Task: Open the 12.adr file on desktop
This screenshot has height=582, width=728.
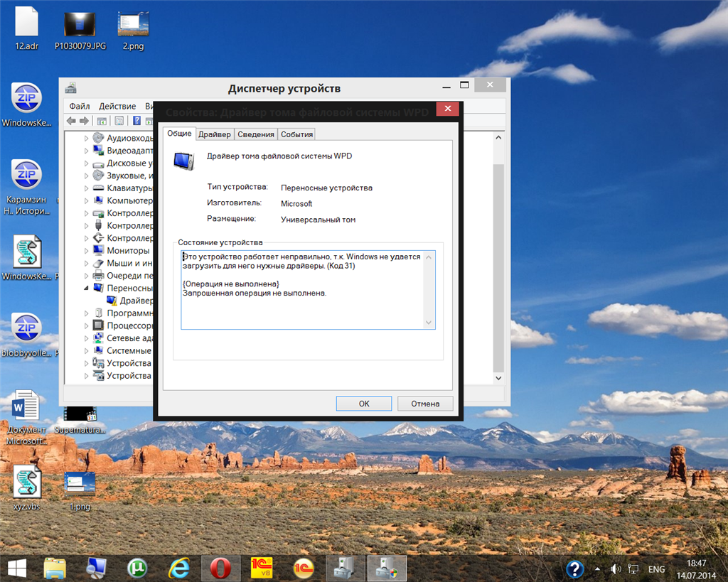Action: click(x=26, y=28)
